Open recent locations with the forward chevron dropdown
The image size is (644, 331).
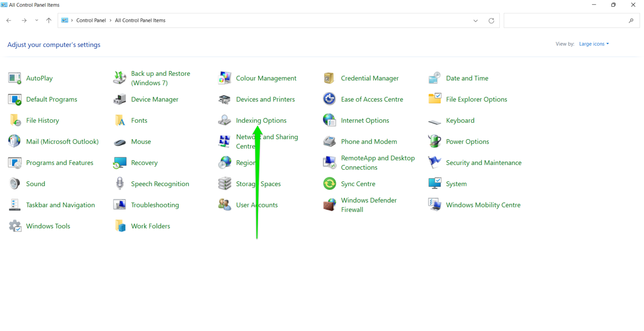pos(36,20)
